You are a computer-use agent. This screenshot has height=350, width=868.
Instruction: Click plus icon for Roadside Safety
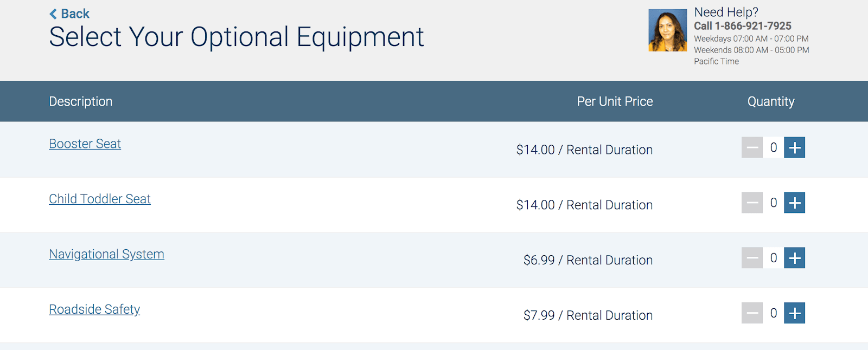[794, 313]
